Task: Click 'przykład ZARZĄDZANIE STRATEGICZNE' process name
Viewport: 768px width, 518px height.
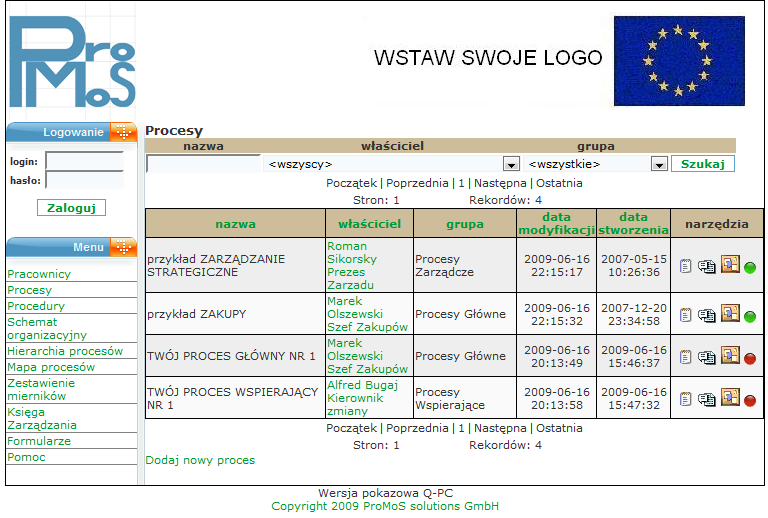Action: [x=216, y=265]
